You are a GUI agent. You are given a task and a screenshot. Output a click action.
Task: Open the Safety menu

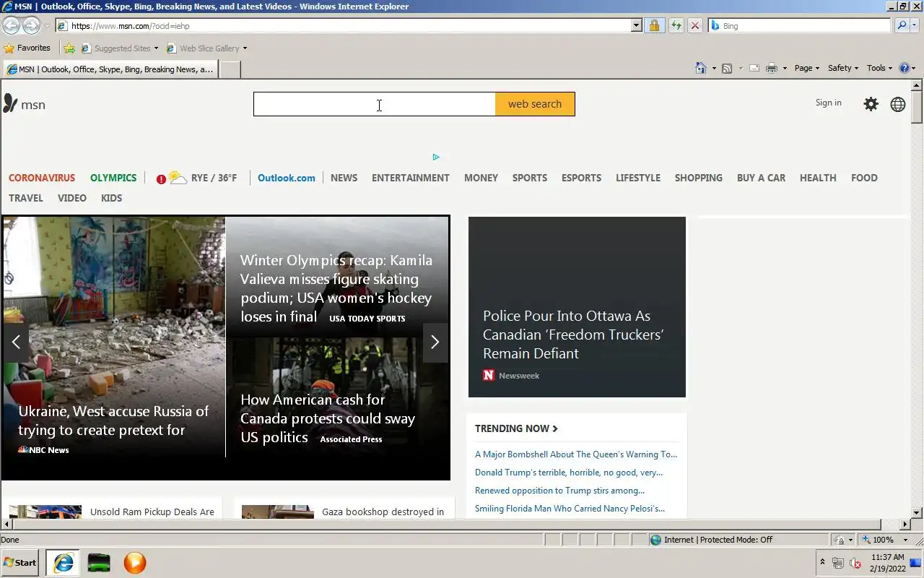(x=842, y=68)
